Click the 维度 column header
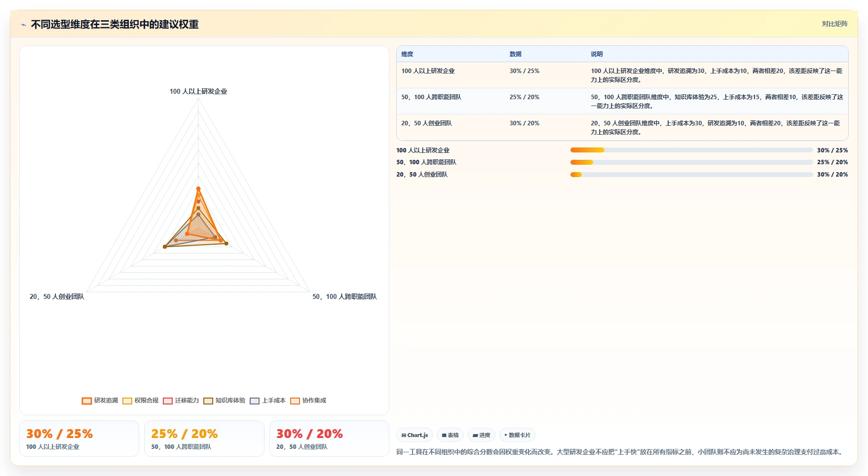 407,54
